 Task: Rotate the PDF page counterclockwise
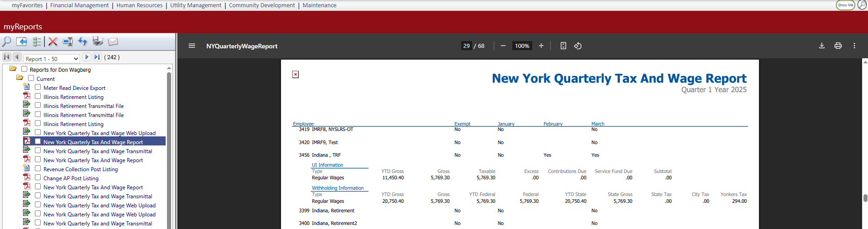578,46
